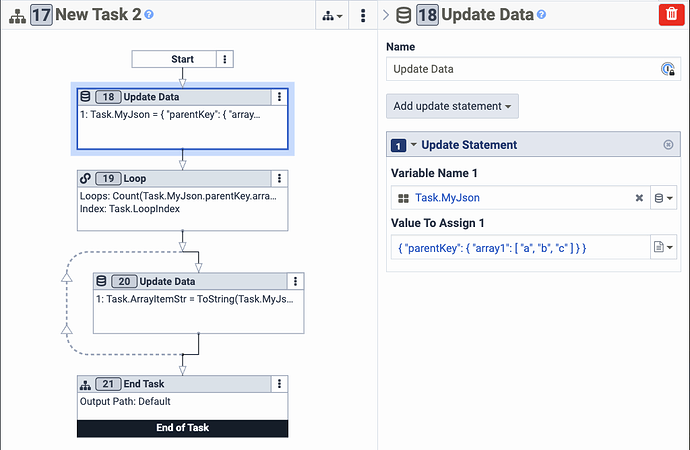Open the variable type dropdown beside Task.MyJson
The width and height of the screenshot is (690, 450).
tap(664, 198)
